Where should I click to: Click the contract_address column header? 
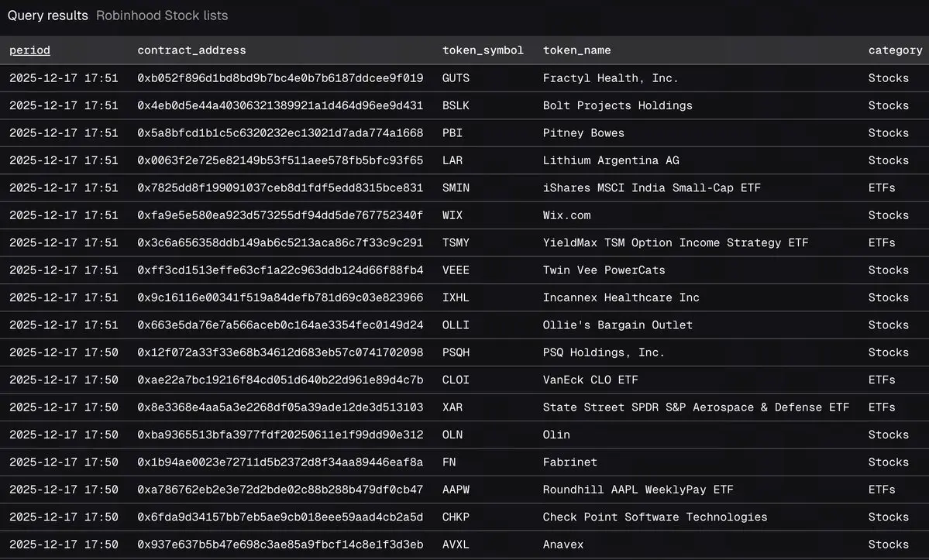click(x=191, y=50)
